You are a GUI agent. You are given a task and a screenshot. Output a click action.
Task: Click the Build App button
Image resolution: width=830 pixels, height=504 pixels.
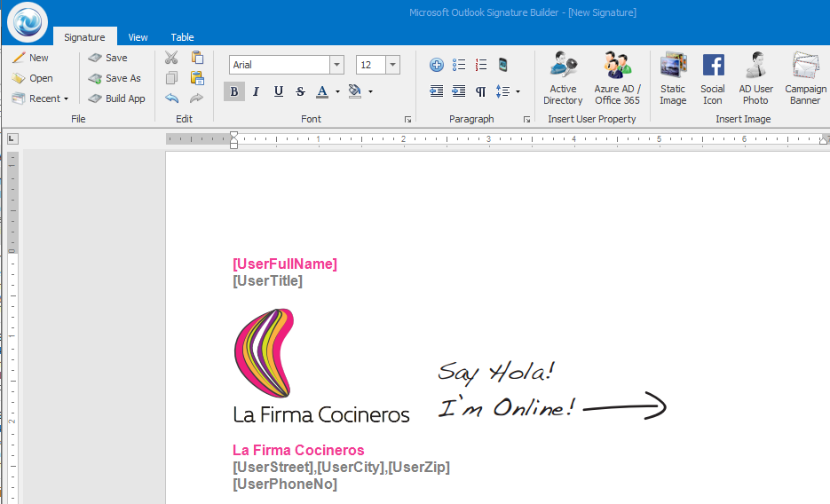click(117, 98)
